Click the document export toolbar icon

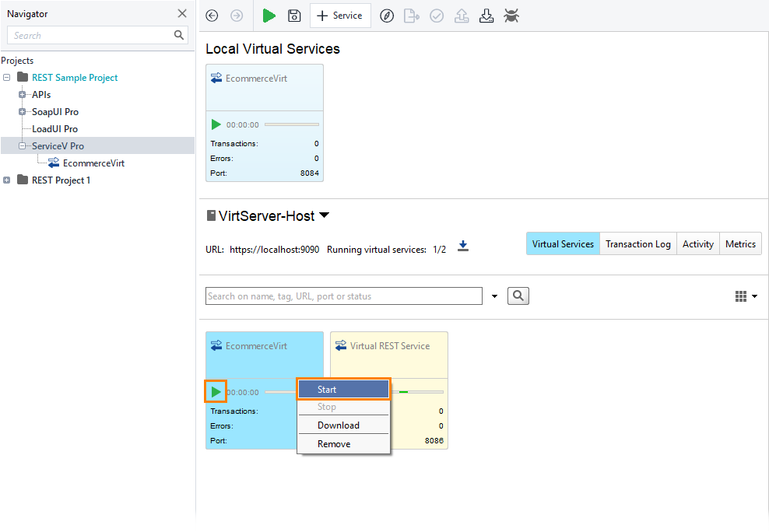(x=412, y=16)
